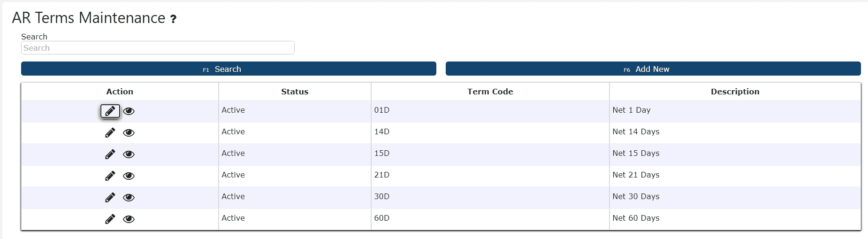Viewport: 868px width, 239px height.
Task: Click the F1 Search button
Action: pos(228,69)
